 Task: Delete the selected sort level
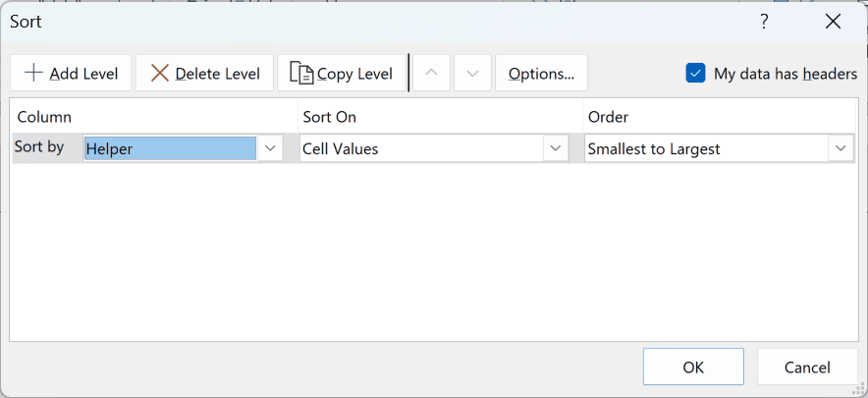coord(204,73)
